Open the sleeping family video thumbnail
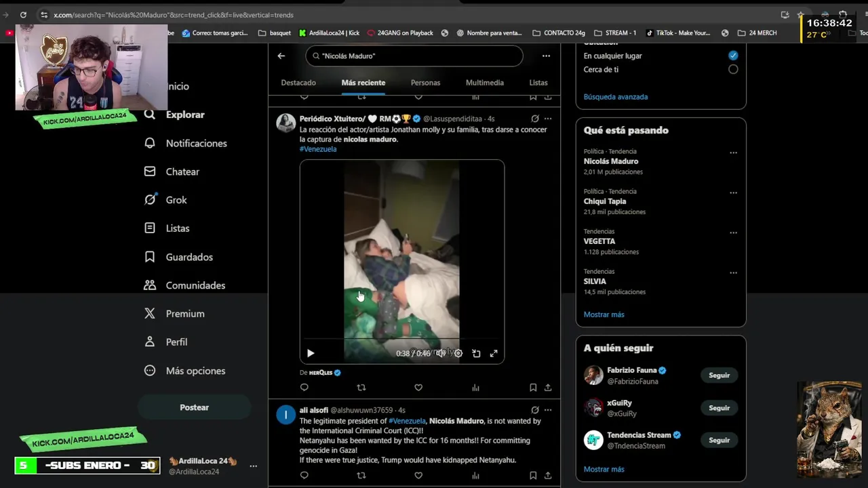 coord(402,262)
